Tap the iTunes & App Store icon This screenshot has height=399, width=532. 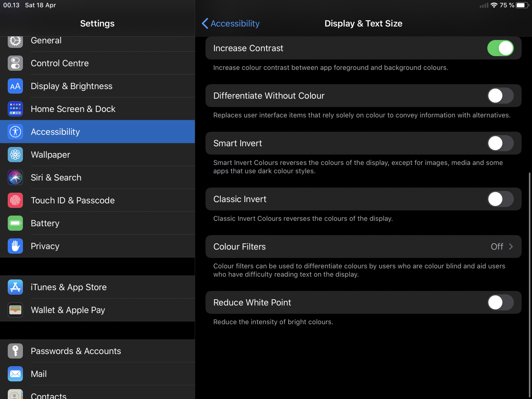(x=15, y=287)
